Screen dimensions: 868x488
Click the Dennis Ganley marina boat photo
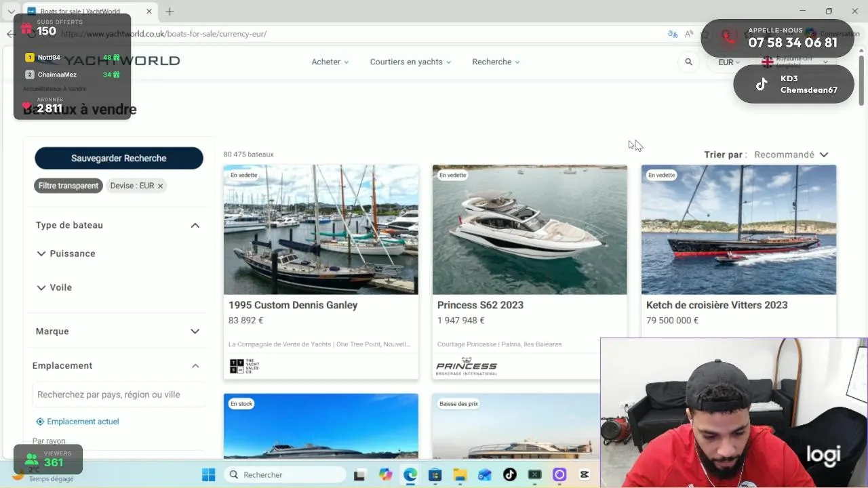(x=321, y=230)
